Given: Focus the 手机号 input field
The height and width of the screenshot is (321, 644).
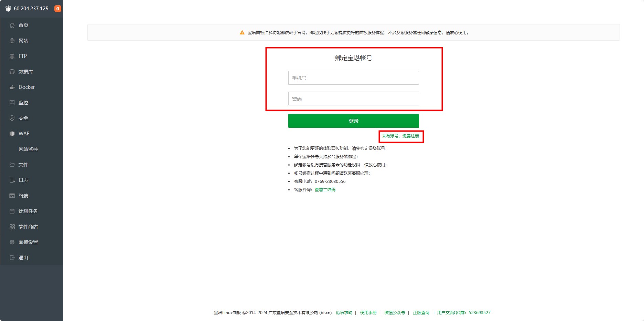Looking at the screenshot, I should (354, 78).
